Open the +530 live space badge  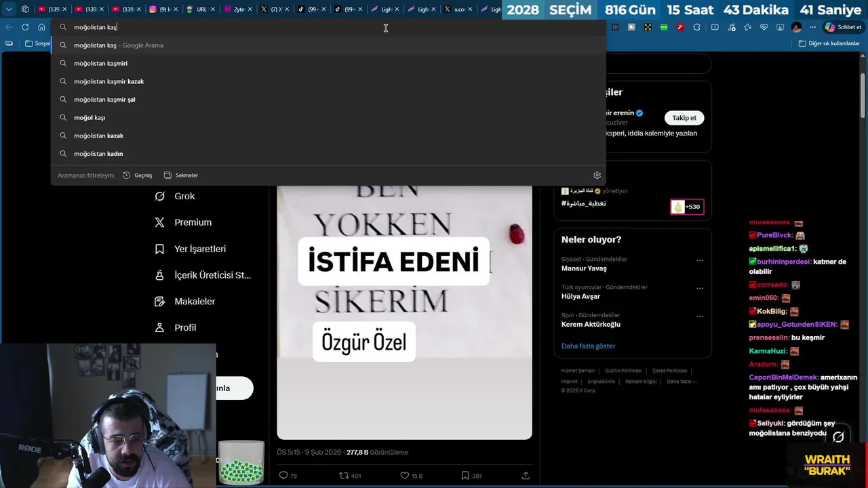(x=687, y=207)
